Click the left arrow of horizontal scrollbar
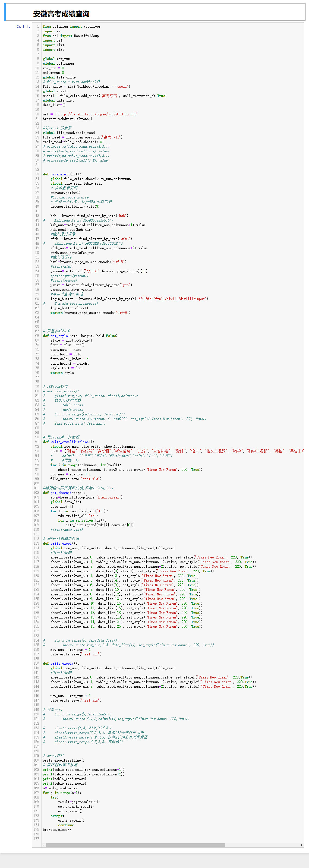 click(43, 845)
